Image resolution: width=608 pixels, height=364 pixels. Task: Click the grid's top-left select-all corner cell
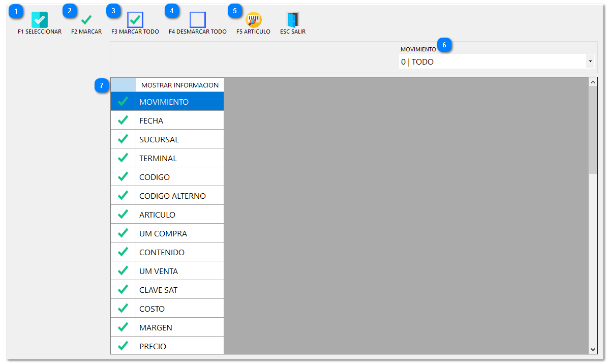(x=123, y=85)
